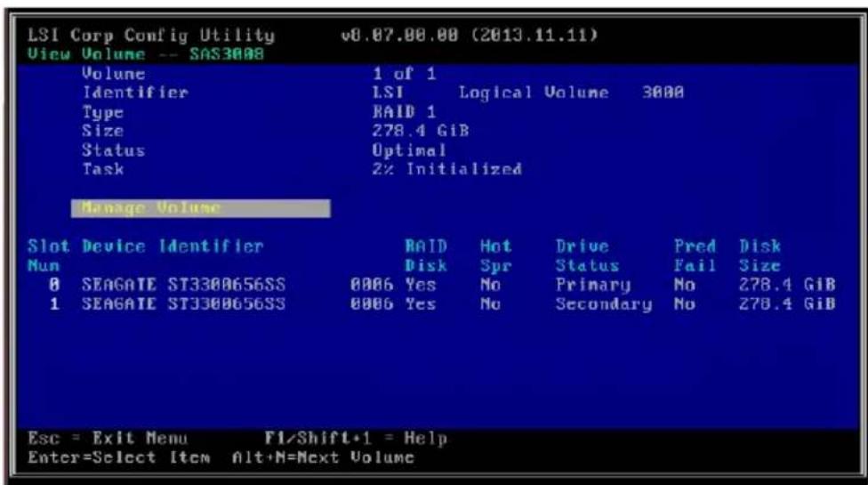
Task: Click the Slot Num column header
Action: click(x=49, y=255)
